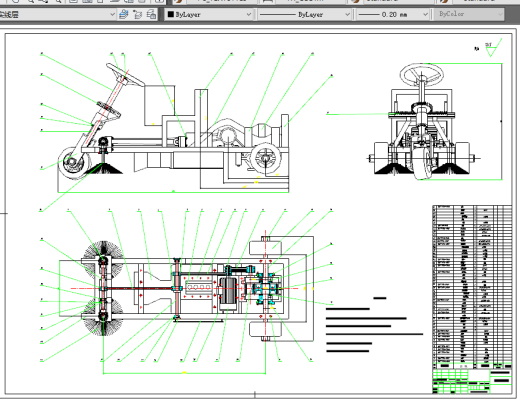This screenshot has height=402, width=520.
Task: Open the layer dropdown showing 实线层
Action: [57, 15]
